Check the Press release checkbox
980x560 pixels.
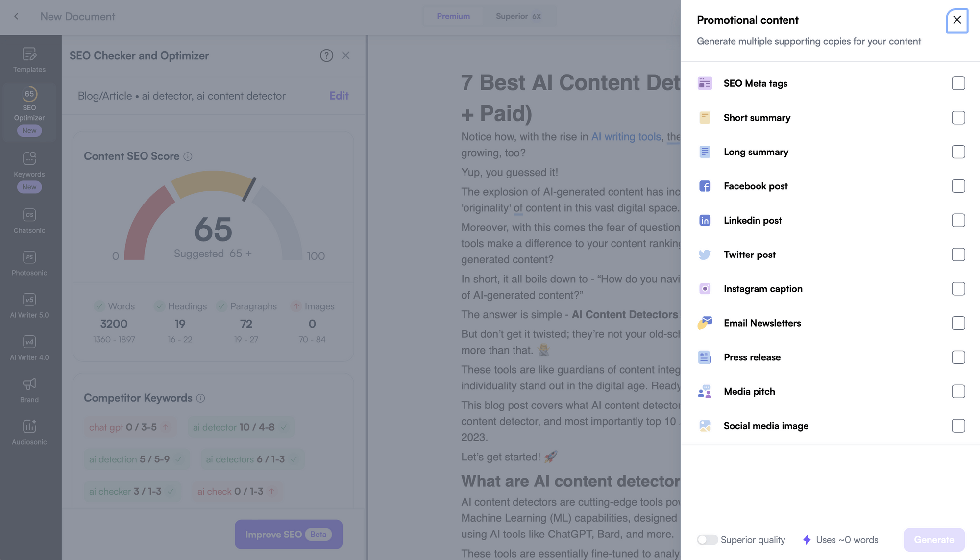958,357
